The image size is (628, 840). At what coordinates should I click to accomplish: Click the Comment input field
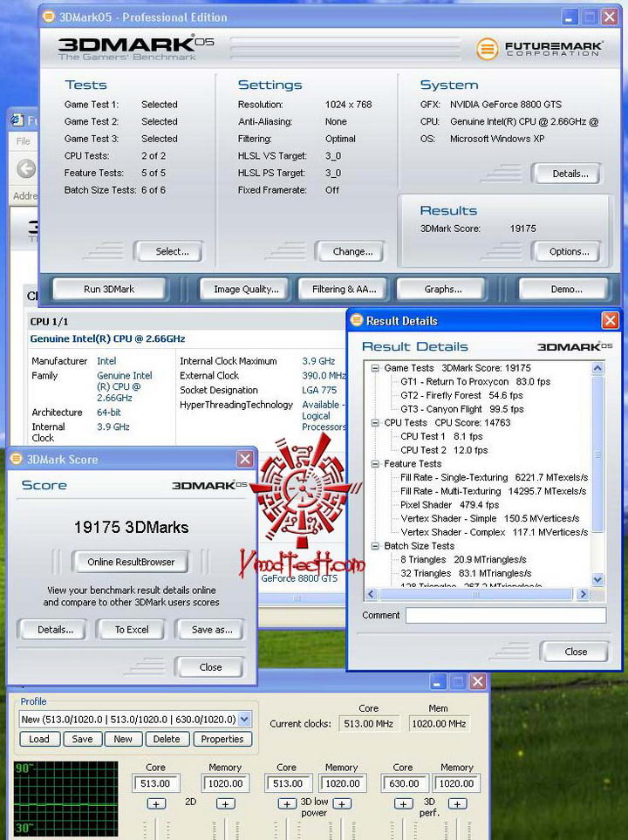point(505,615)
